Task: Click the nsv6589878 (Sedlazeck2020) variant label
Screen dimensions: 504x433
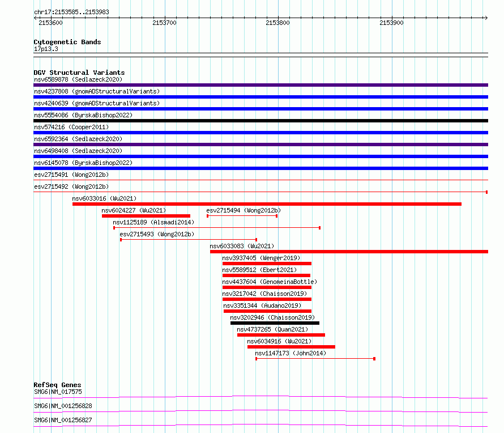Action: click(x=78, y=79)
